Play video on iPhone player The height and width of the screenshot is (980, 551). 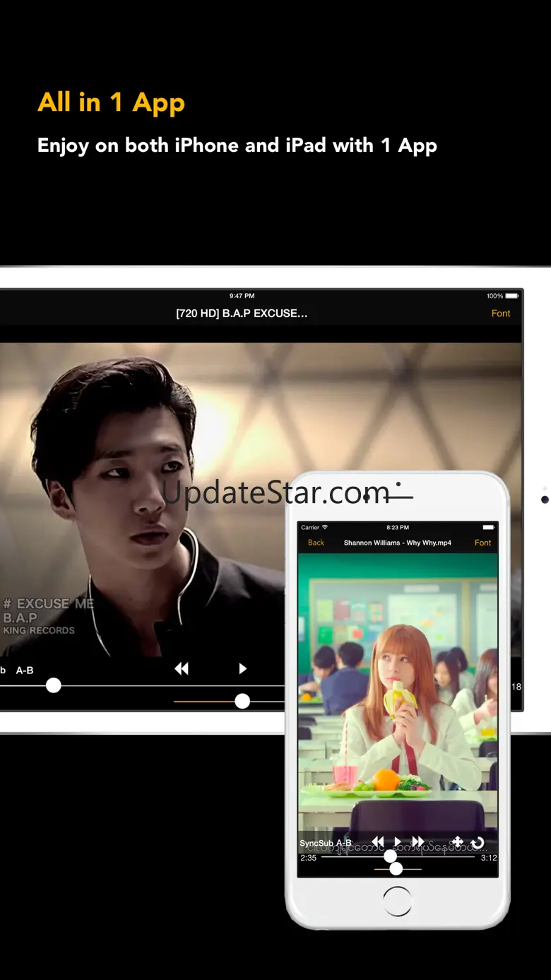click(x=398, y=842)
